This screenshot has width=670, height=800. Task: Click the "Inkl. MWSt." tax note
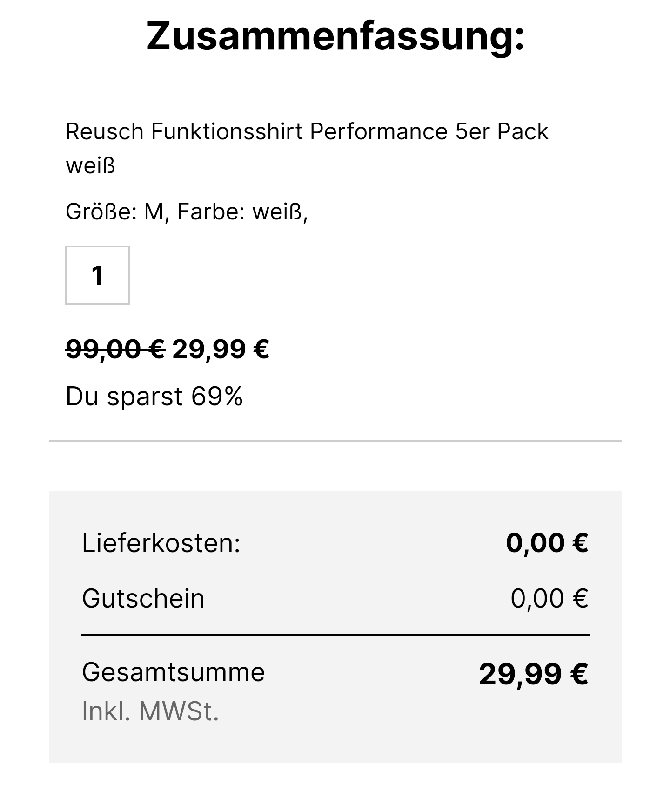(150, 712)
